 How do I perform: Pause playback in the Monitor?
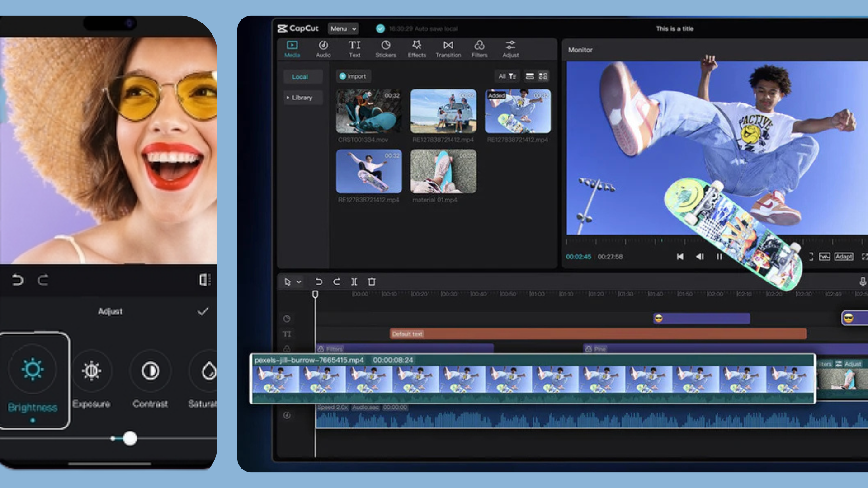pyautogui.click(x=720, y=256)
